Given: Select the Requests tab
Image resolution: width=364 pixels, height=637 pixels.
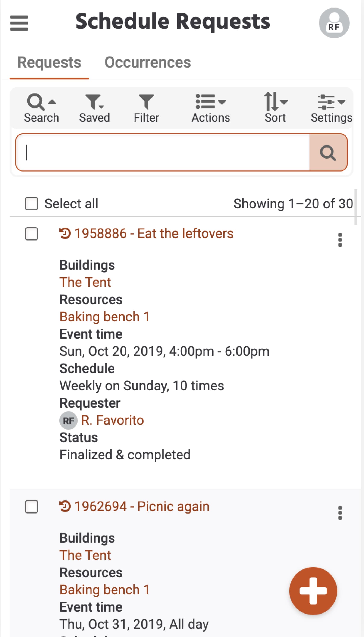Looking at the screenshot, I should click(49, 62).
